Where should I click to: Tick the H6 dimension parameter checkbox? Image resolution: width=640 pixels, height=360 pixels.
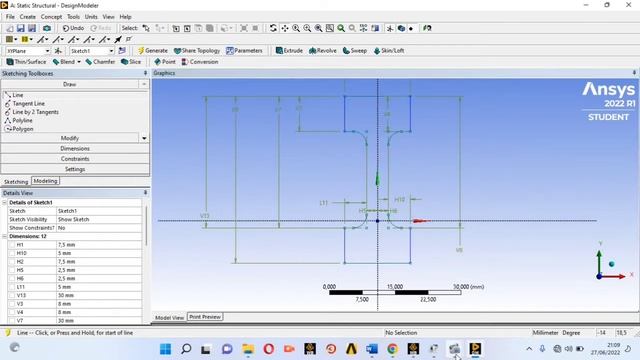click(x=11, y=278)
